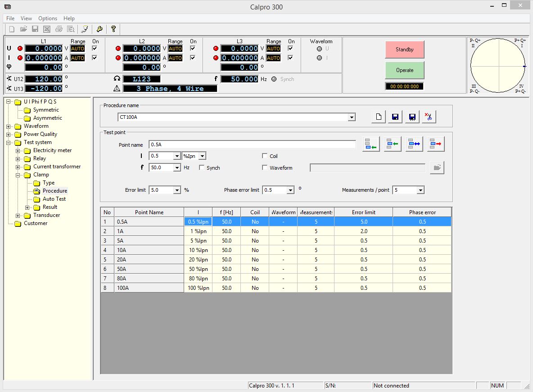
Task: Click the AUTO range button for L3 voltage
Action: point(273,49)
